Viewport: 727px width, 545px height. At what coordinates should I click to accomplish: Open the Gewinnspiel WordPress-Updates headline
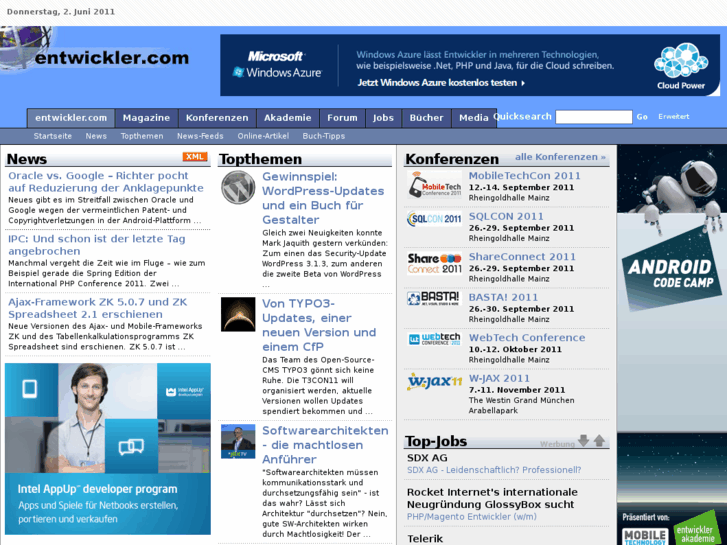(x=323, y=198)
